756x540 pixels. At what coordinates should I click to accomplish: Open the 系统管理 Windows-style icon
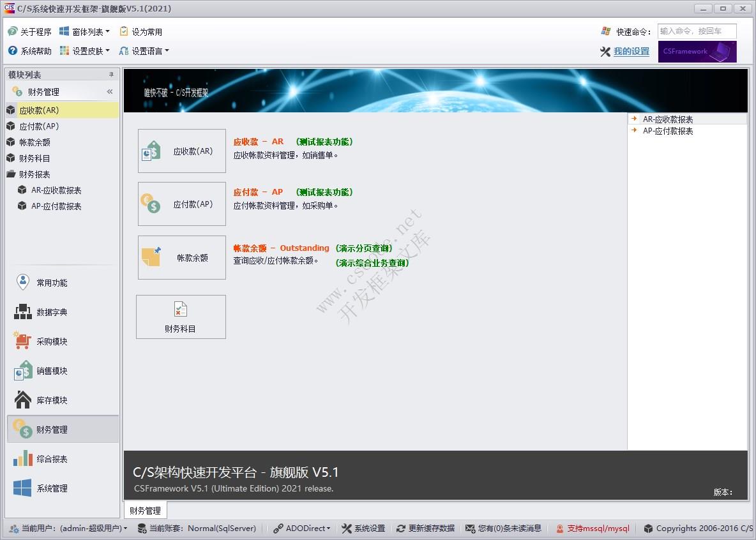[21, 488]
